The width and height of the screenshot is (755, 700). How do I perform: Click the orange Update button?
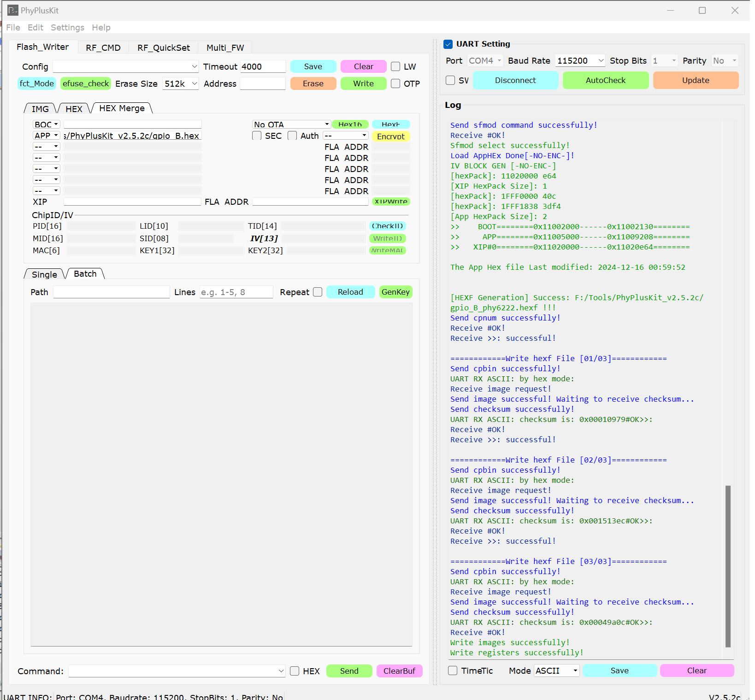point(696,80)
